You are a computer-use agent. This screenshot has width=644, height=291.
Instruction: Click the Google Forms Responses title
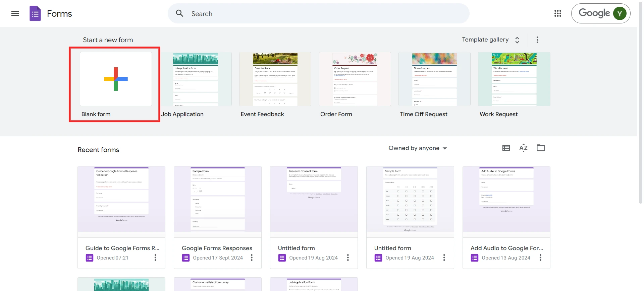tap(217, 248)
